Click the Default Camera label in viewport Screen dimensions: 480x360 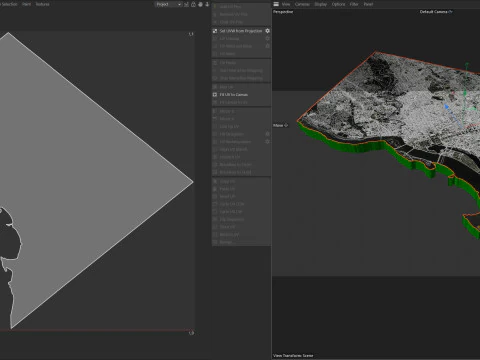[436, 12]
